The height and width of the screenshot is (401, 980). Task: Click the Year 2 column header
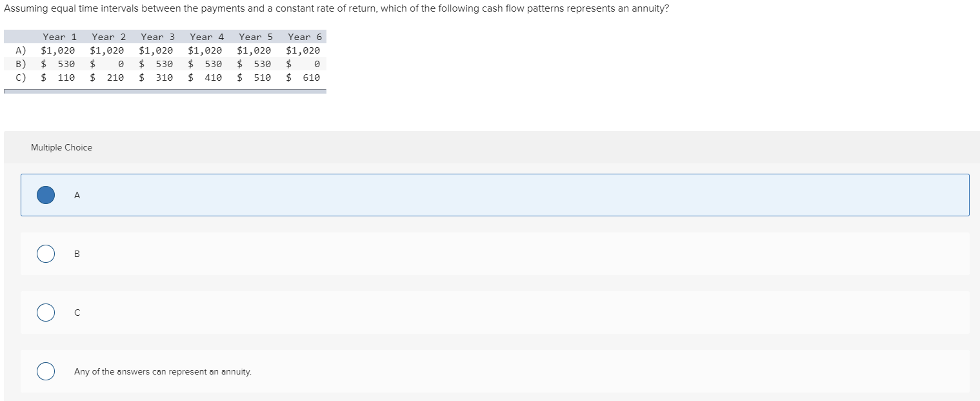pos(108,37)
